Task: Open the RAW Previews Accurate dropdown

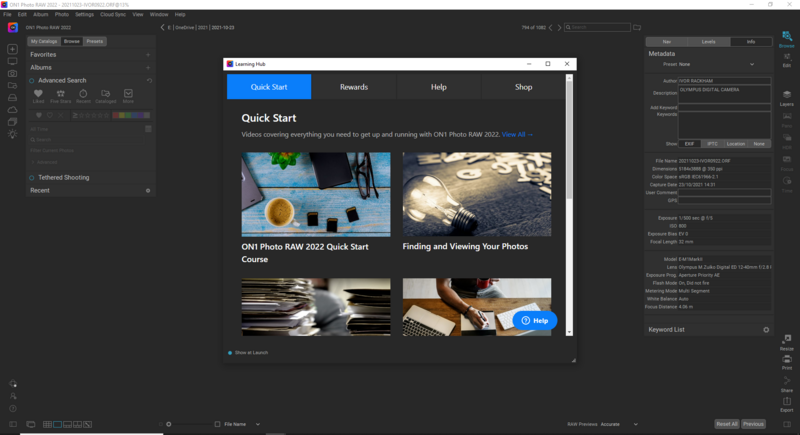Action: pyautogui.click(x=619, y=424)
